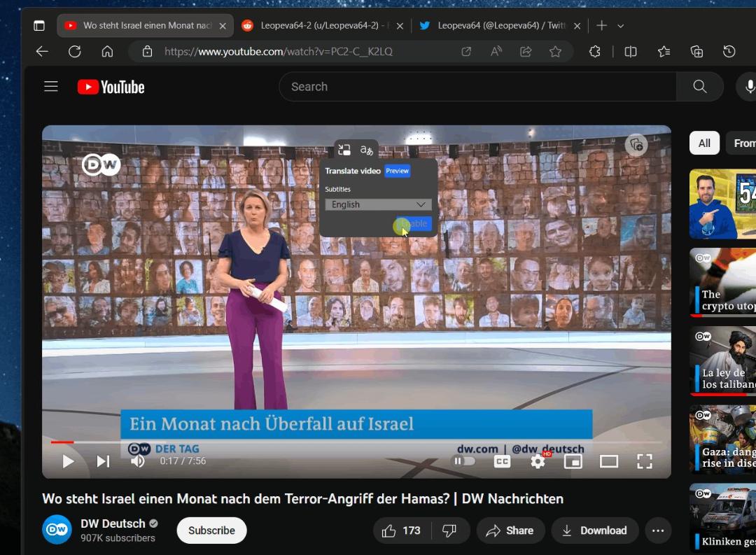Go back to the previous page
Viewport: 756px width, 555px height.
click(x=42, y=52)
